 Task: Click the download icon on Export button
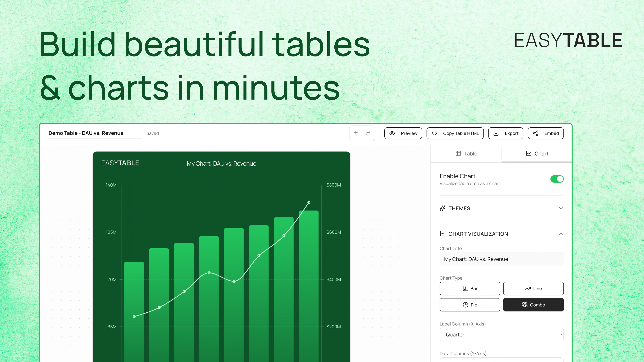coord(496,133)
